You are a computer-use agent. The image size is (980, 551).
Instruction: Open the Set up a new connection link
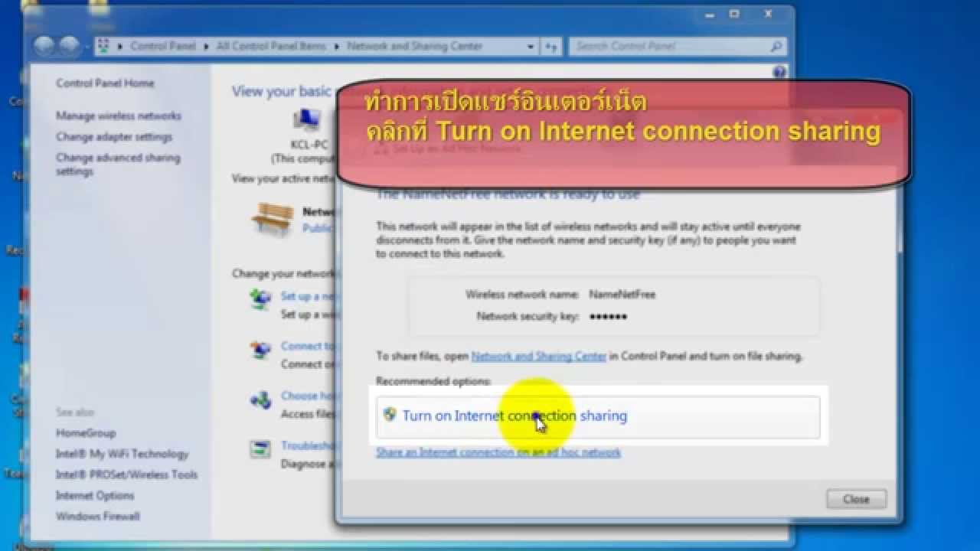308,296
